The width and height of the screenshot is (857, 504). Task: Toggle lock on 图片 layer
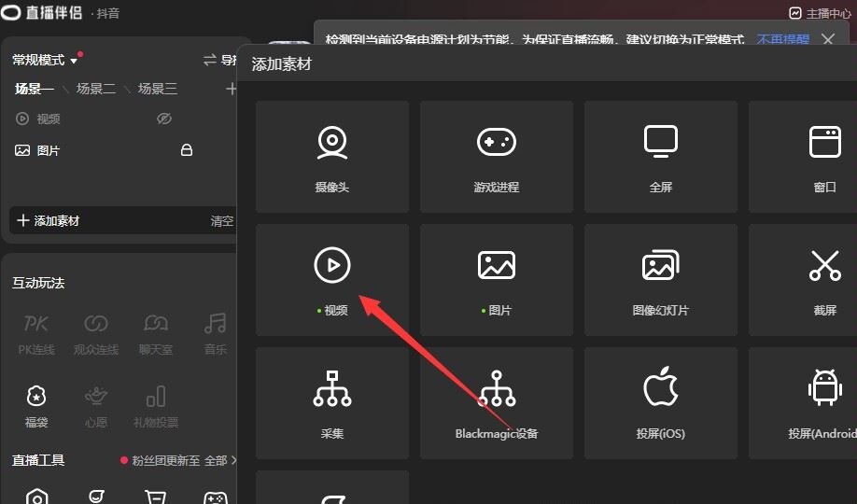(187, 149)
